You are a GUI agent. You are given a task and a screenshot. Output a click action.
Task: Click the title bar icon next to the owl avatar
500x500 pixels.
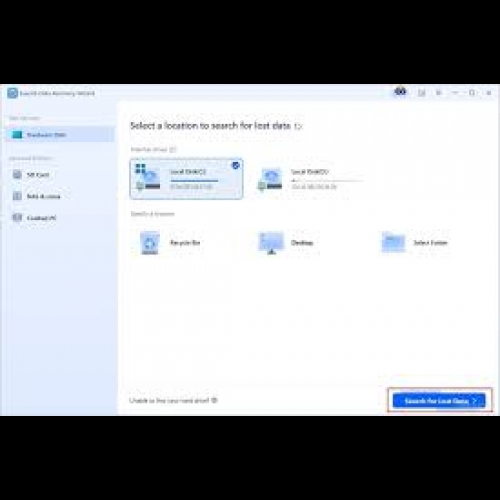point(422,93)
